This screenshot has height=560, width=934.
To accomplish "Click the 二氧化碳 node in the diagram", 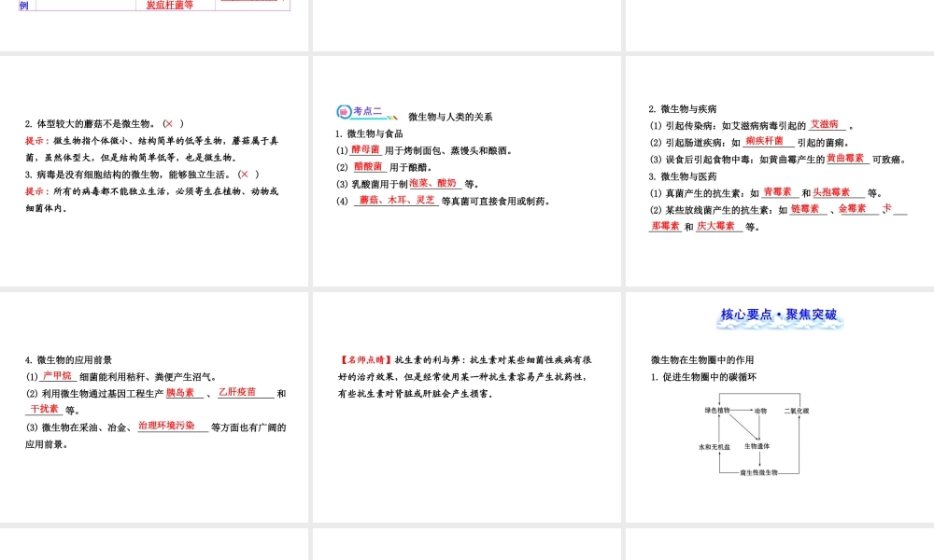I will (x=797, y=411).
